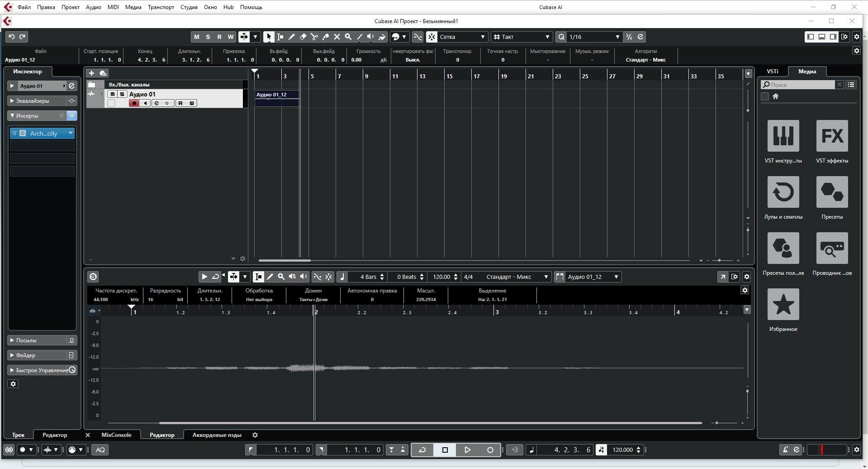Click the Вх./Вых. каналы folder row
The width and height of the screenshot is (868, 469).
pos(167,84)
